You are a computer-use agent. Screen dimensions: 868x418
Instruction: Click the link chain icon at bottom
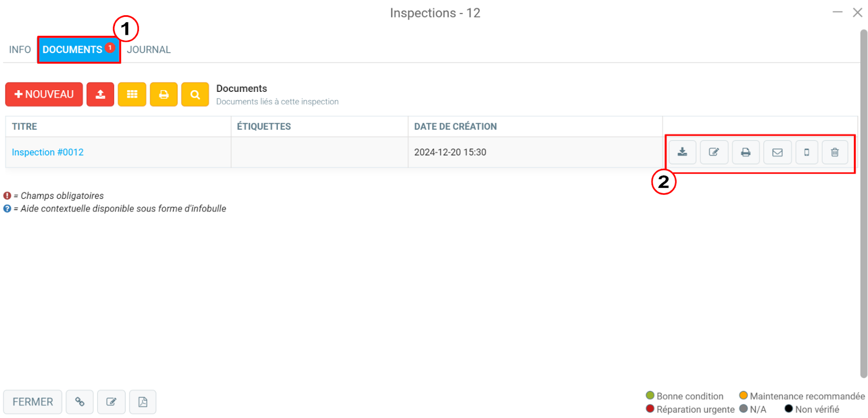tap(80, 402)
